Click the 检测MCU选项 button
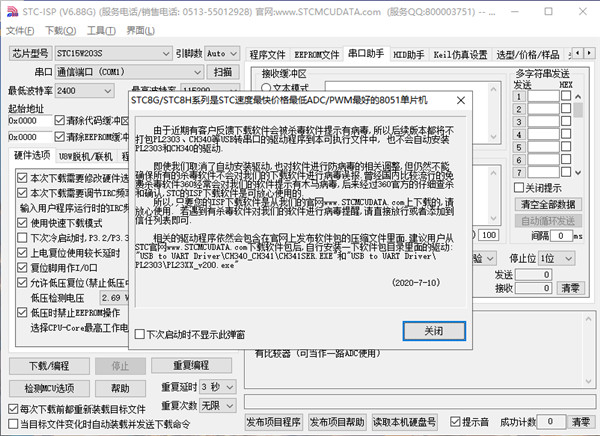Viewport: 600px width, 436px height. (x=49, y=389)
